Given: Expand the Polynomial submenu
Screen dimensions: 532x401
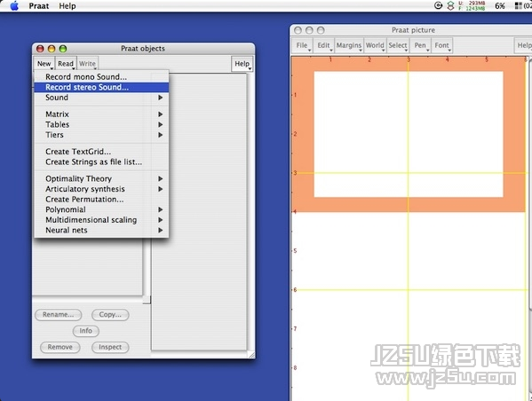Looking at the screenshot, I should coord(101,209).
